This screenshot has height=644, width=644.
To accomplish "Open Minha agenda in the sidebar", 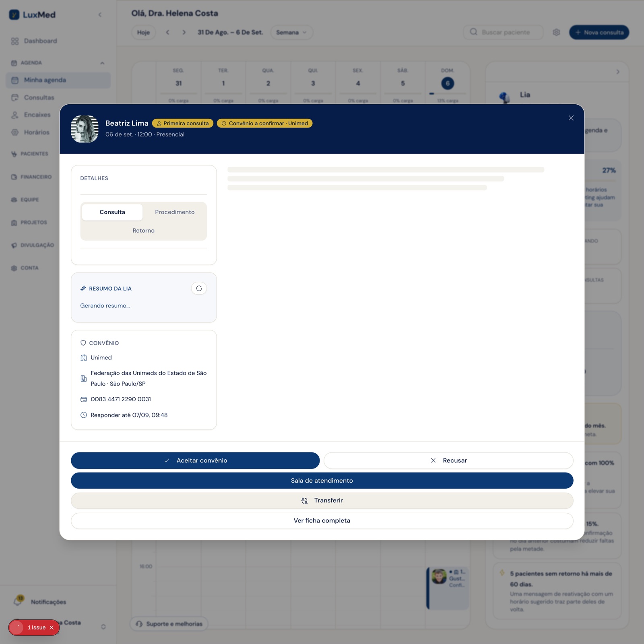I will point(58,80).
